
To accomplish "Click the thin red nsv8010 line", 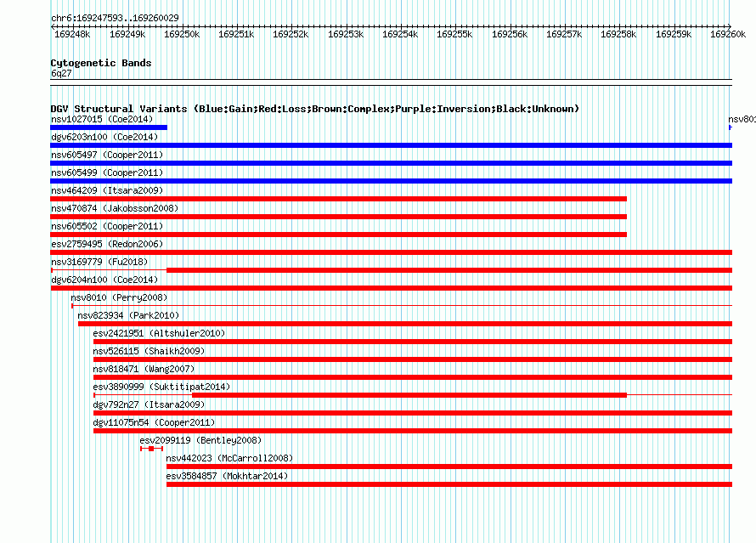I will (402, 306).
